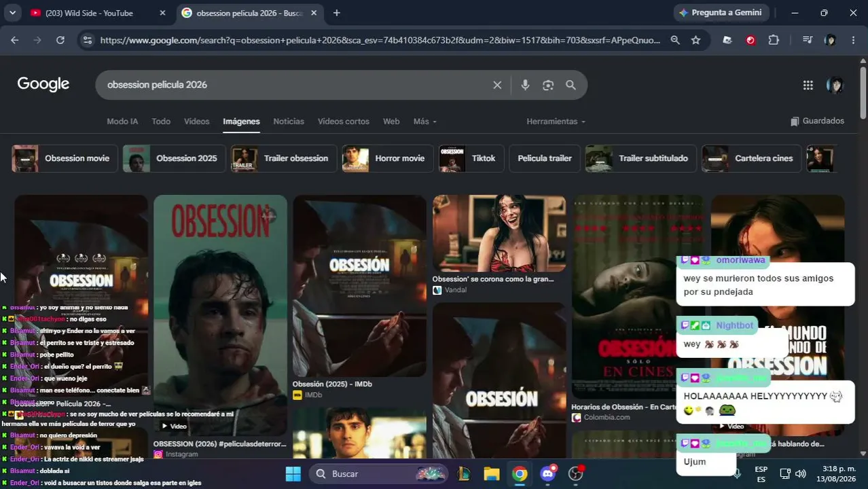Expand the Más dropdown
The image size is (868, 489).
click(x=425, y=122)
